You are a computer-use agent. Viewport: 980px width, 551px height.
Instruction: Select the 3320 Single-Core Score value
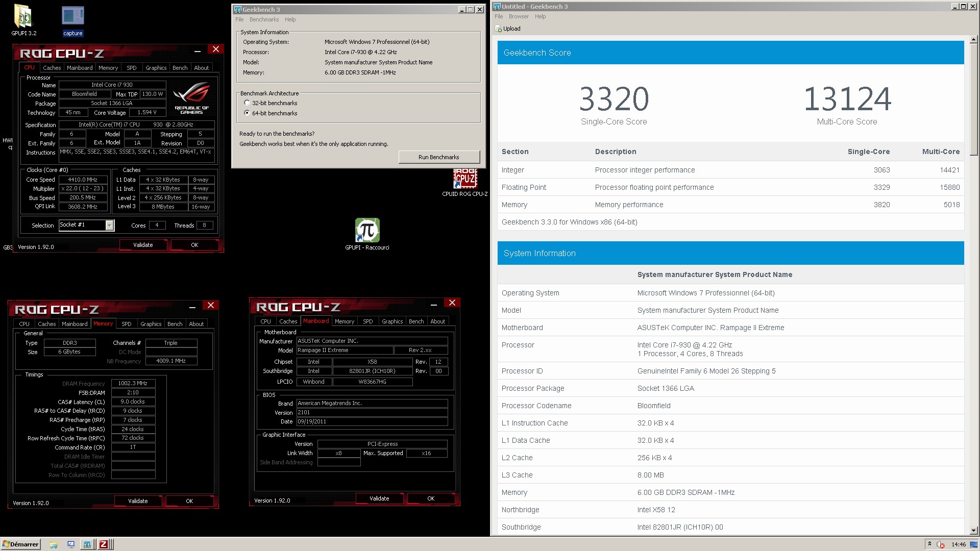614,99
